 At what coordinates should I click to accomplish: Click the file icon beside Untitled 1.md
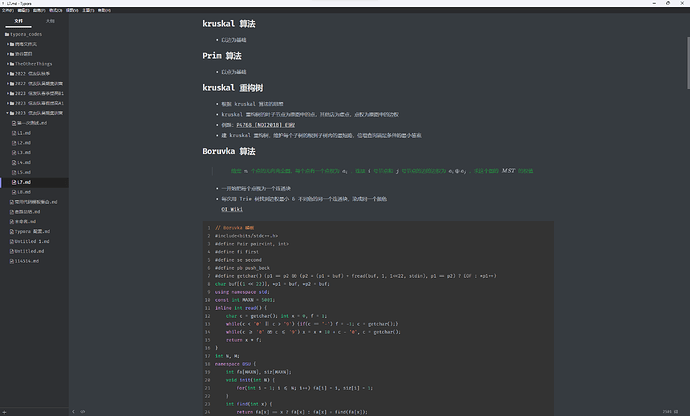pyautogui.click(x=12, y=241)
